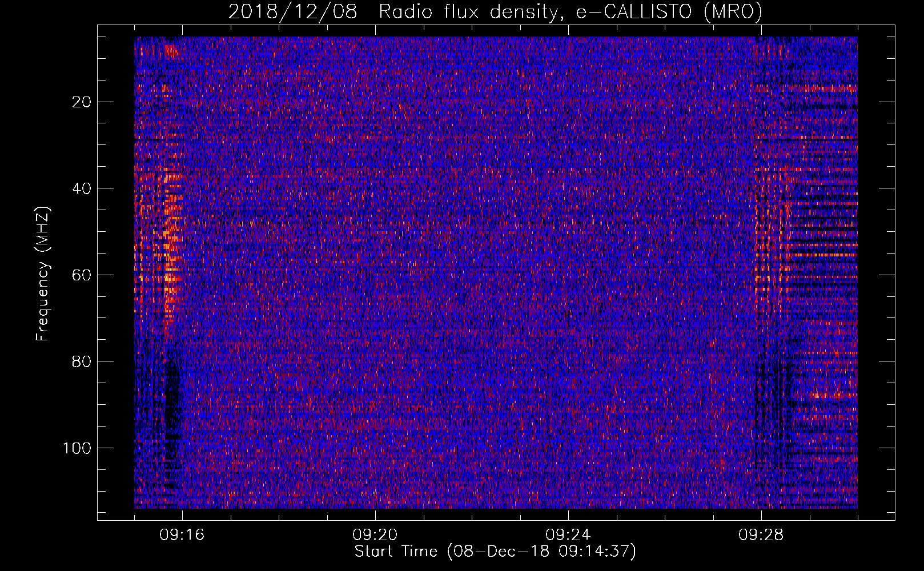Select the 09:28 time tick label

(x=761, y=535)
